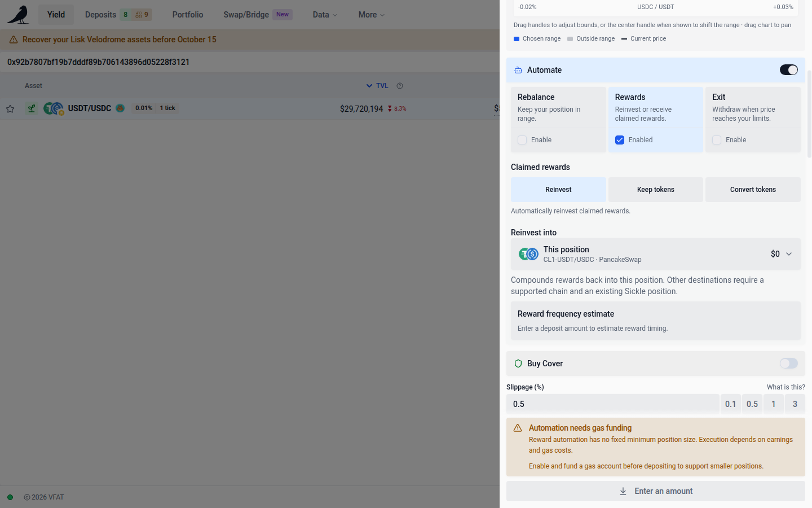812x508 pixels.
Task: Click the green farm icon in USDT/USDC row
Action: (32, 108)
